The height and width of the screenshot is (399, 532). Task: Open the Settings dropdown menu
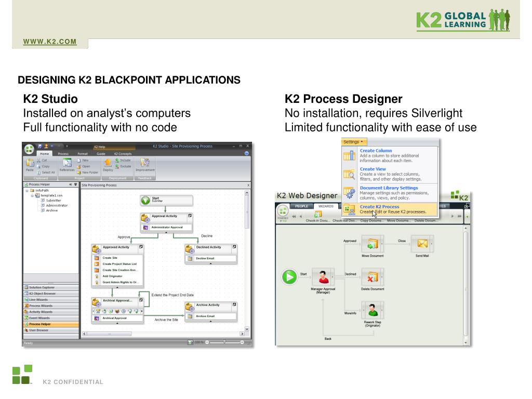pos(352,141)
